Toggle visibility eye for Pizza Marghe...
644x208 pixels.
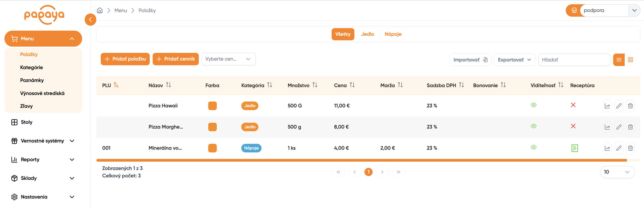[534, 126]
